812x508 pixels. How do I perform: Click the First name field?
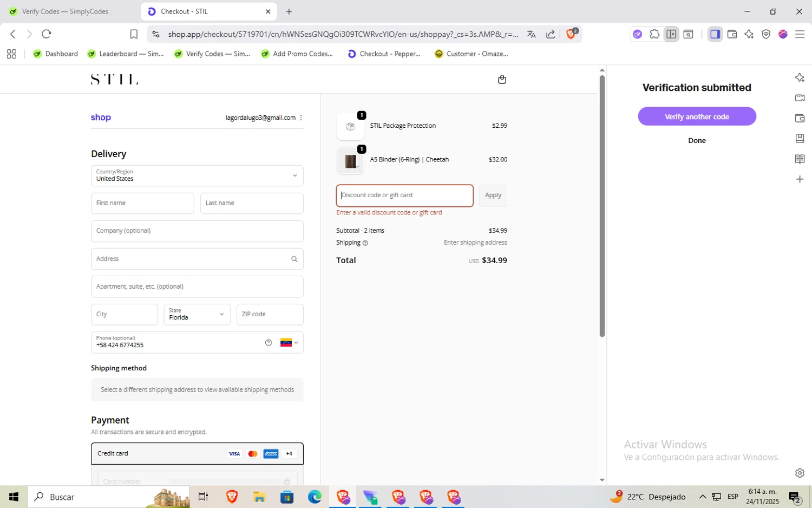[142, 203]
